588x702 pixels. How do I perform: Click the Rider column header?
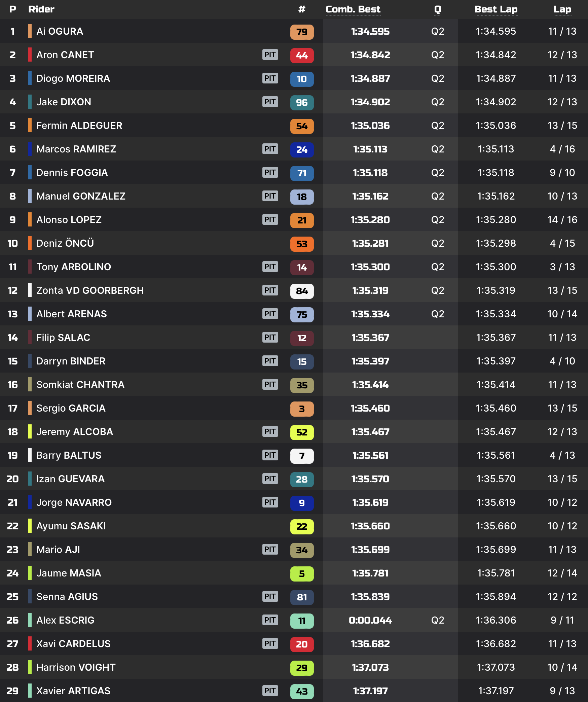pos(41,9)
